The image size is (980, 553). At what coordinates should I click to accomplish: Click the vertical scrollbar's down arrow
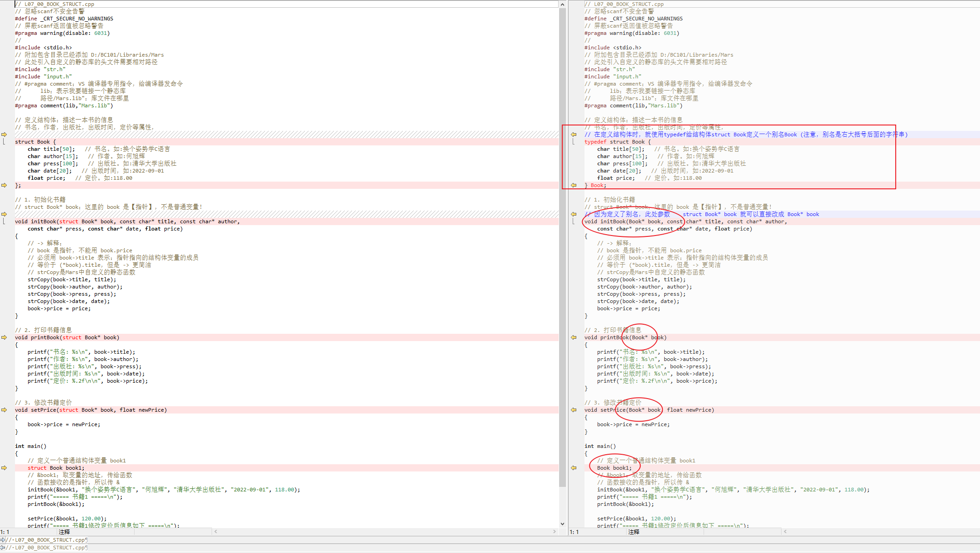pyautogui.click(x=563, y=524)
